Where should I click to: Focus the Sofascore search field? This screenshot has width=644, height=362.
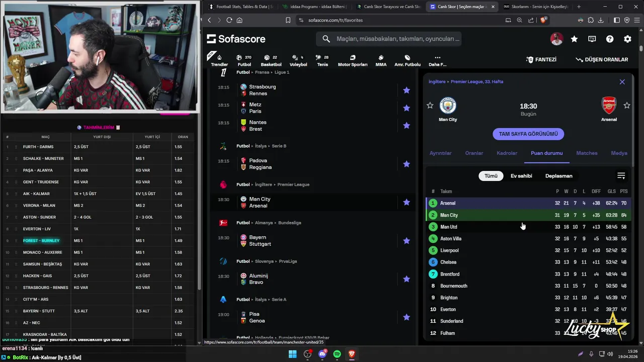pyautogui.click(x=388, y=39)
